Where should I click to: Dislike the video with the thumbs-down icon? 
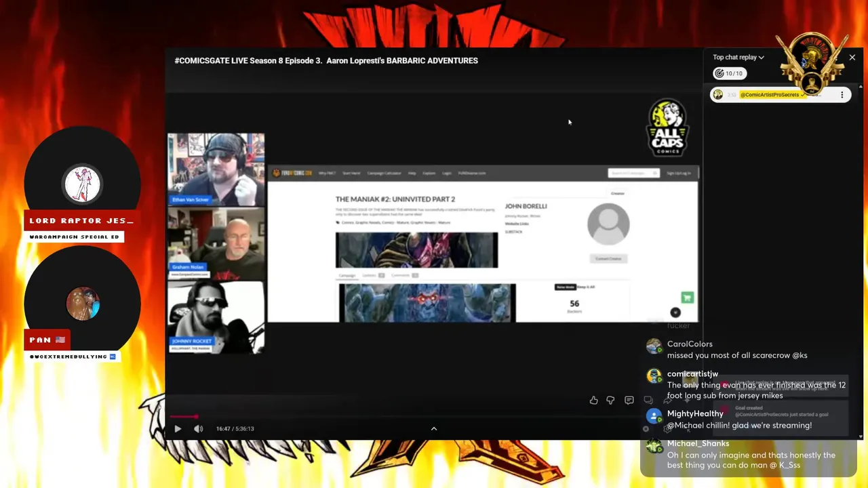click(610, 401)
